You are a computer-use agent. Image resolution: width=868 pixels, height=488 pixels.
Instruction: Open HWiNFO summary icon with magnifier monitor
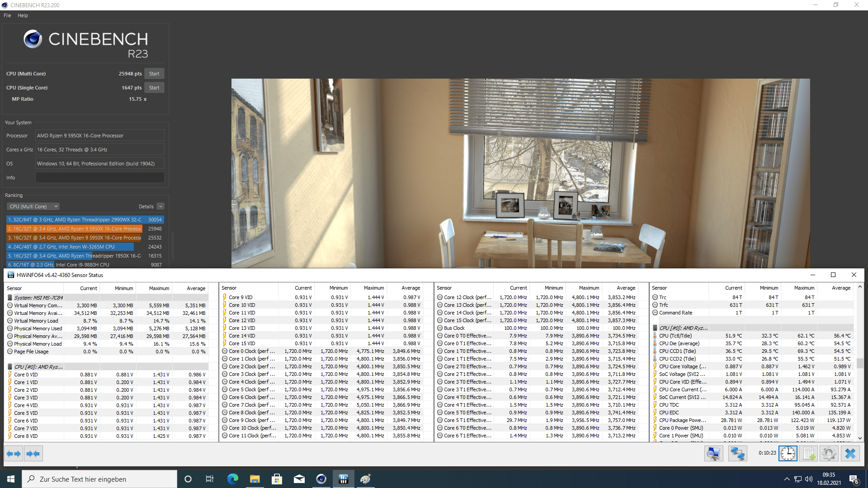pos(714,454)
